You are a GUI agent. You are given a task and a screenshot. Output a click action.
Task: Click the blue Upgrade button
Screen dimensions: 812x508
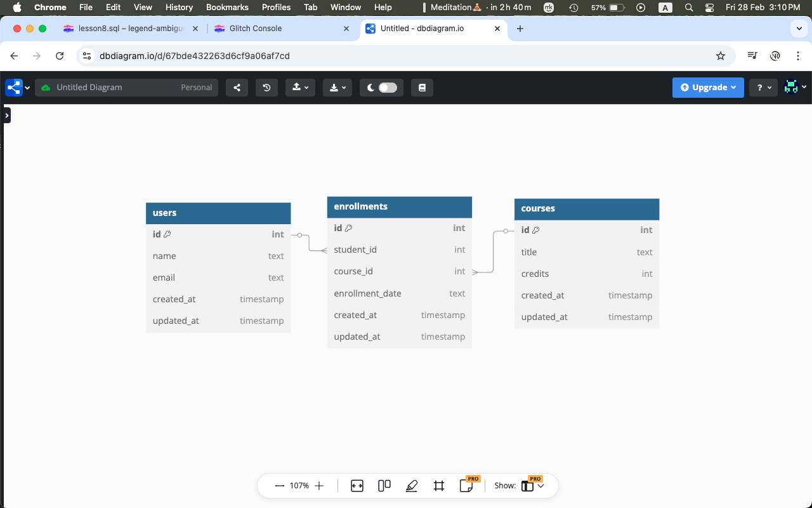click(707, 88)
